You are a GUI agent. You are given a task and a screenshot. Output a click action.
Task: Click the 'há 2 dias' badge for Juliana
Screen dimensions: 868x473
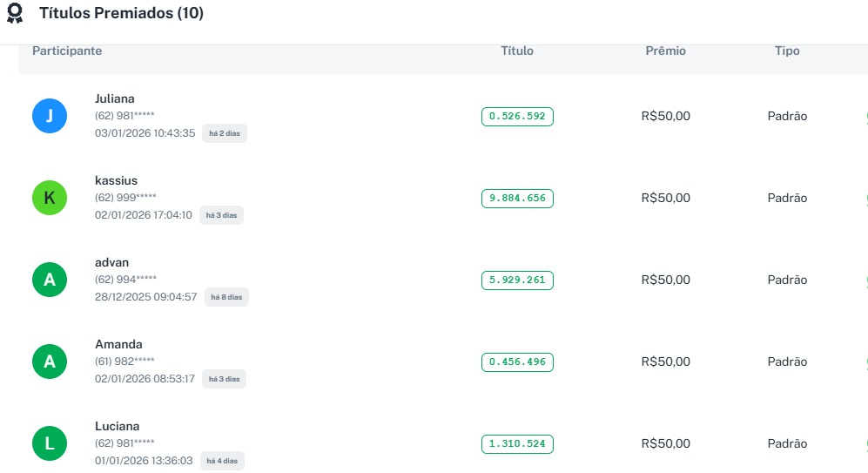click(x=225, y=133)
